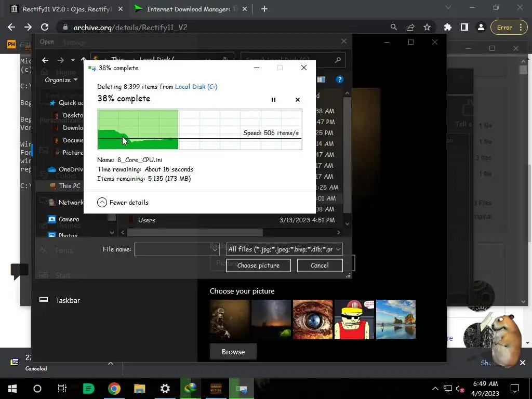Cancel the Open file dialog
Viewport: 532px width, 399px height.
[x=320, y=265]
